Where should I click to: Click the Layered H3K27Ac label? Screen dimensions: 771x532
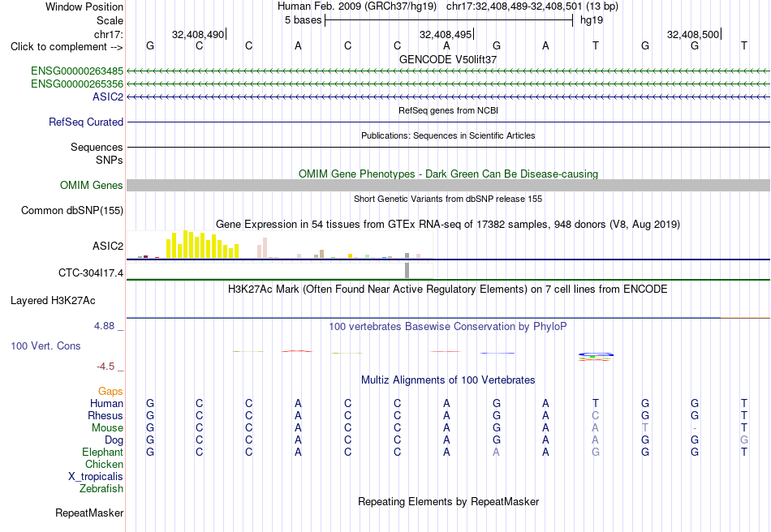[x=53, y=300]
